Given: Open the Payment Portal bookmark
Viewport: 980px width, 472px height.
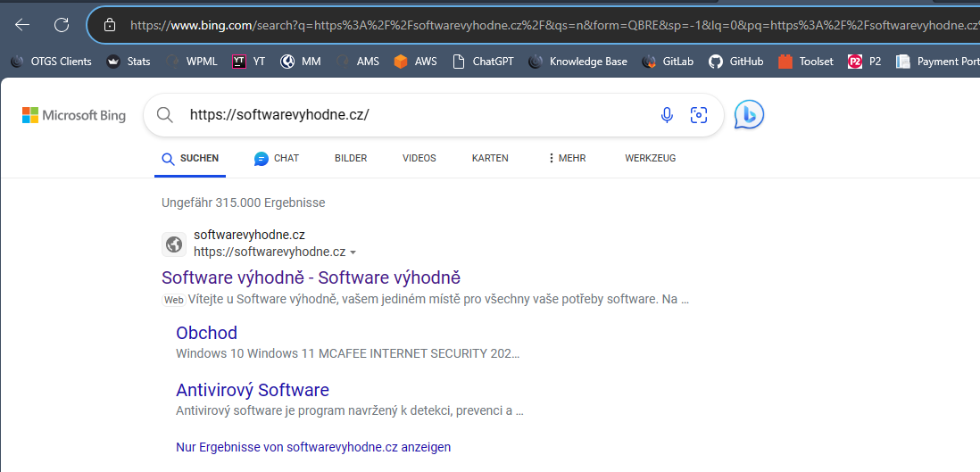Looking at the screenshot, I should (x=937, y=62).
